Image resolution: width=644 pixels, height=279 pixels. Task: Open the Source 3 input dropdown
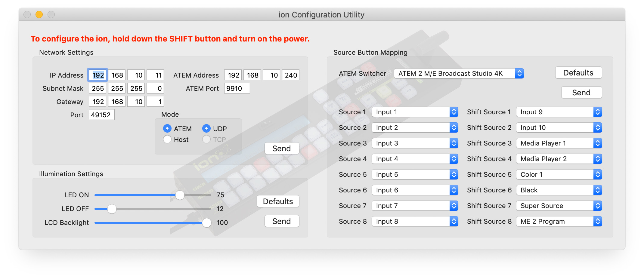(x=415, y=143)
